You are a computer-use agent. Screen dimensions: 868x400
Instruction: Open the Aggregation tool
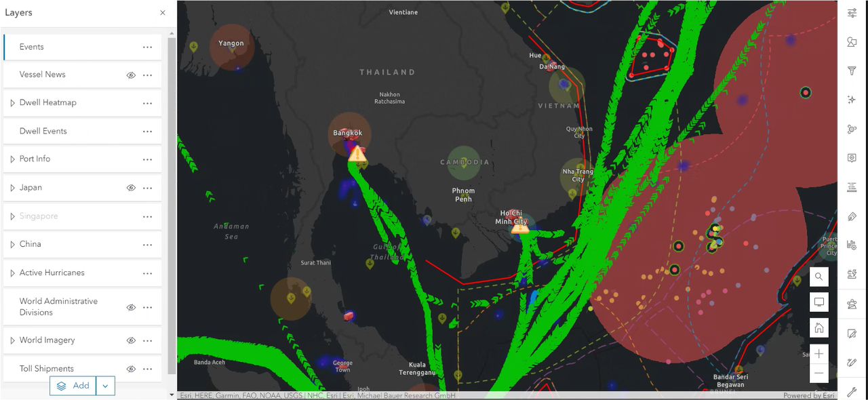coord(851,129)
